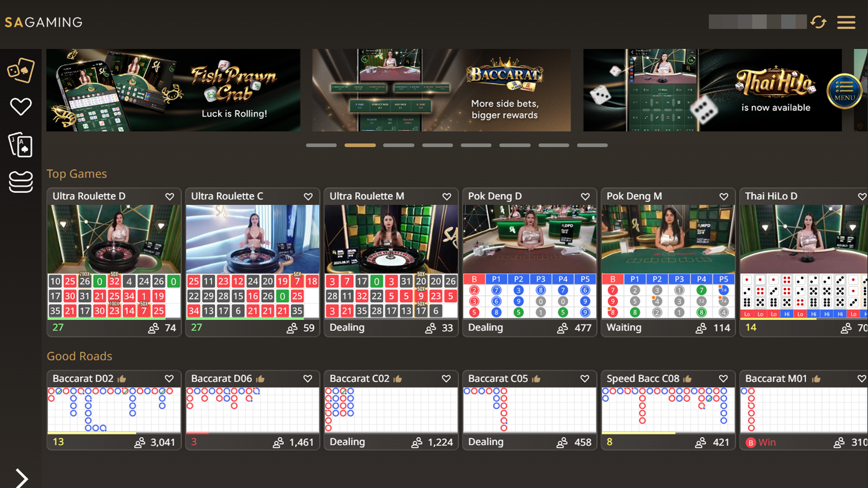Click the SA Gaming logo
This screenshot has width=868, height=488.
(43, 22)
